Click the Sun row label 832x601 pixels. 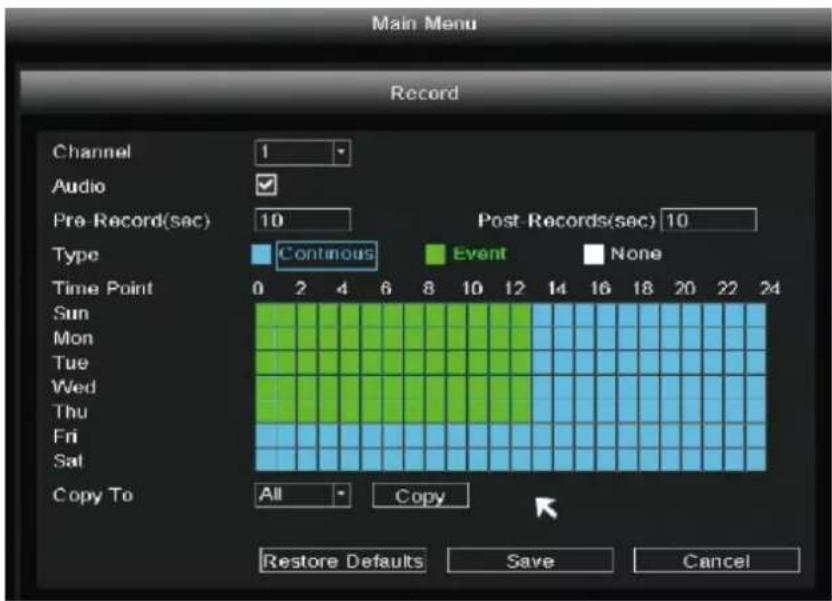pyautogui.click(x=71, y=313)
